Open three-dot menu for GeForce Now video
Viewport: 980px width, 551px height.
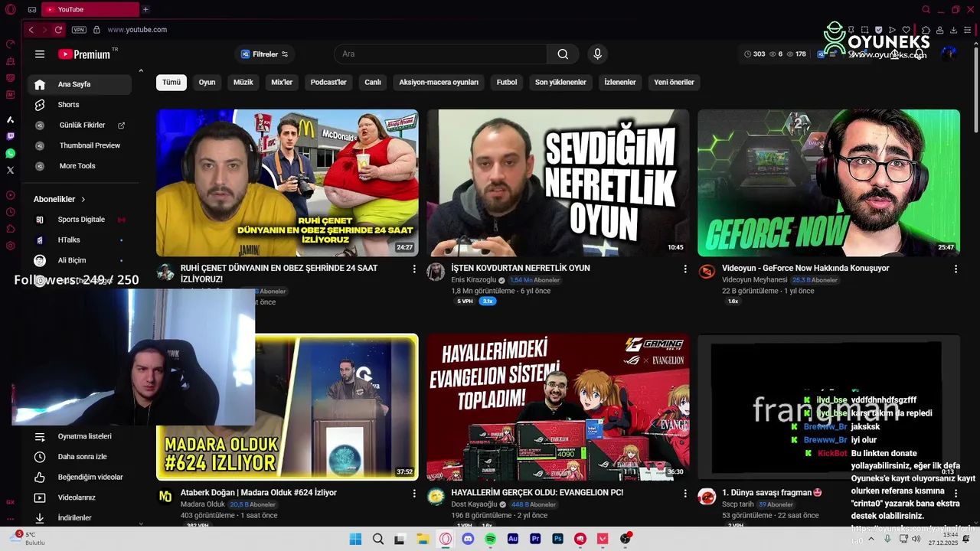coord(955,269)
